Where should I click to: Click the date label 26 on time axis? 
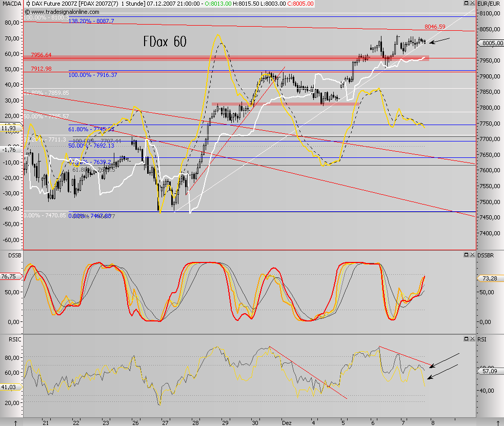coord(136,423)
